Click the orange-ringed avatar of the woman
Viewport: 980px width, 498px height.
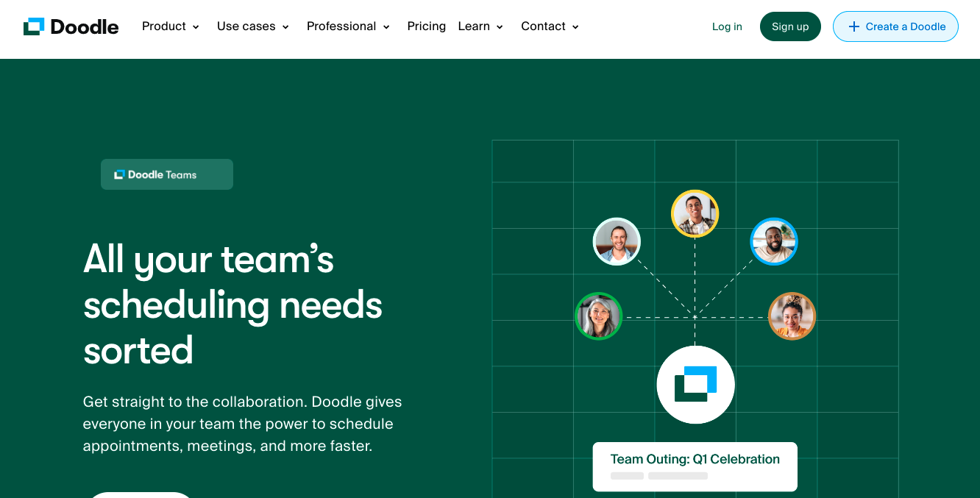tap(792, 316)
